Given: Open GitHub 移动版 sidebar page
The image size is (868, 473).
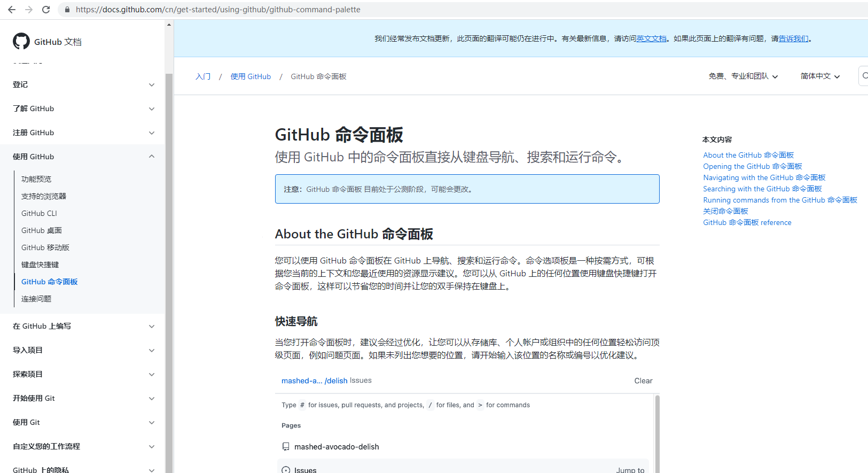Looking at the screenshot, I should (x=45, y=247).
